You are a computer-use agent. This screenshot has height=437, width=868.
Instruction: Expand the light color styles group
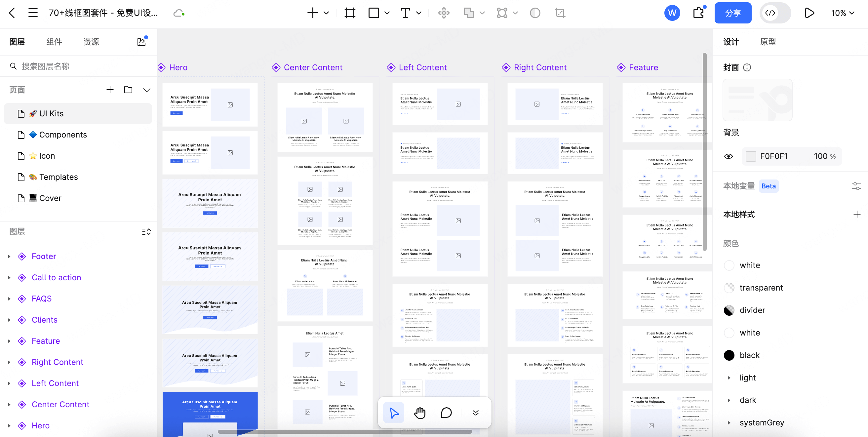click(729, 378)
